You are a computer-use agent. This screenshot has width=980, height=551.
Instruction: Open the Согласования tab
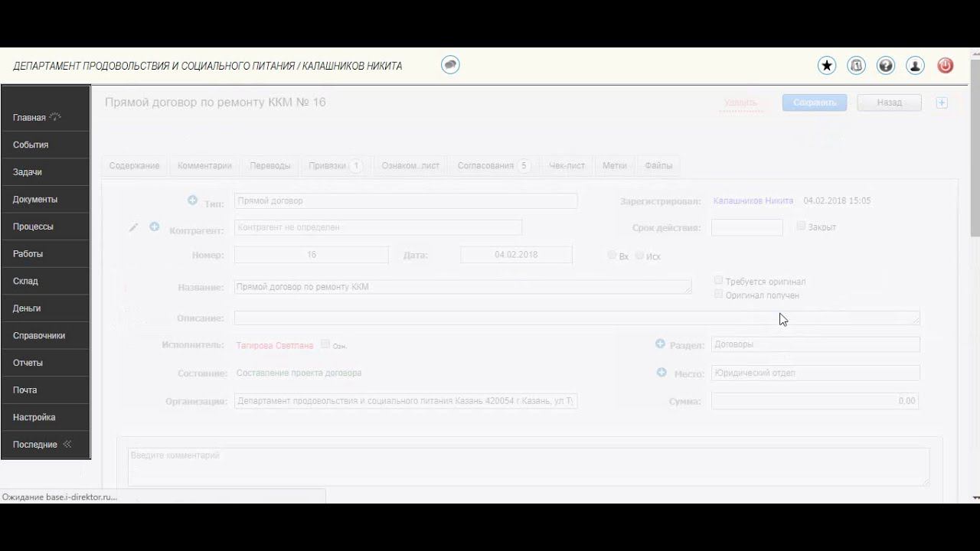point(494,165)
